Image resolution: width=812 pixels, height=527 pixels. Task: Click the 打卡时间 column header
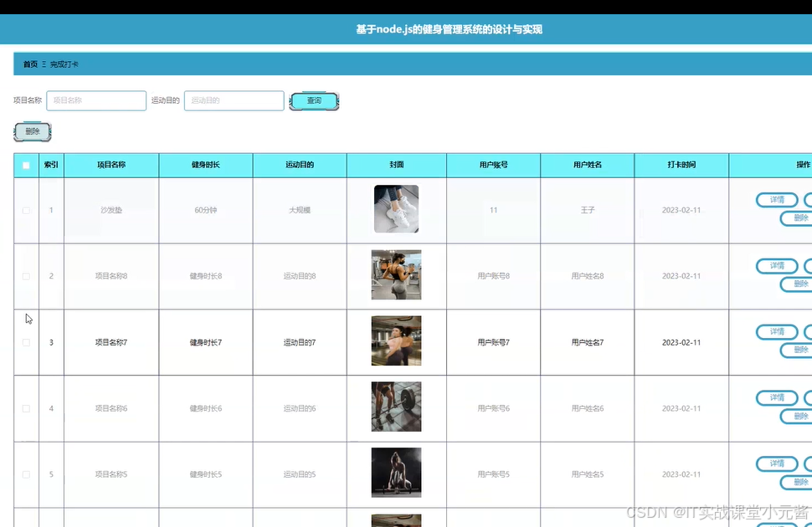[681, 165]
